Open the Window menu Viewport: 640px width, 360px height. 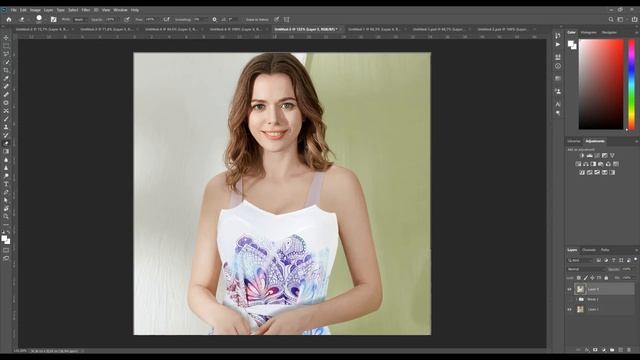point(120,10)
